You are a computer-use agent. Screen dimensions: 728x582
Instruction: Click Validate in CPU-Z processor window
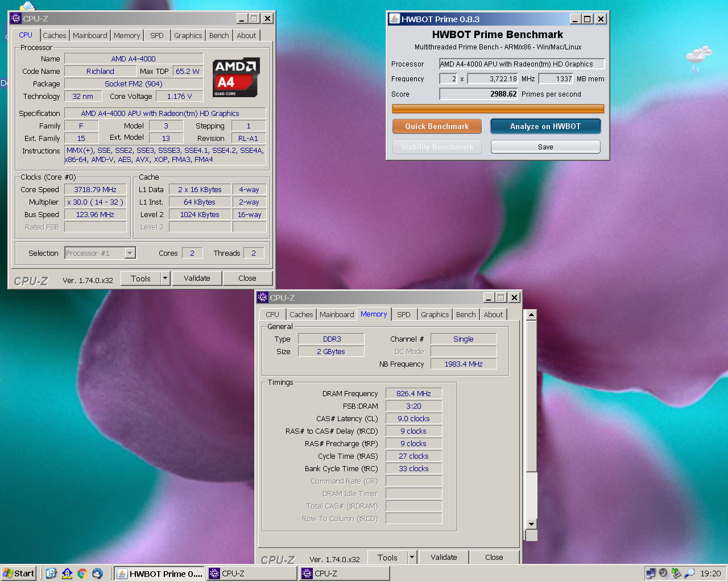[x=197, y=278]
